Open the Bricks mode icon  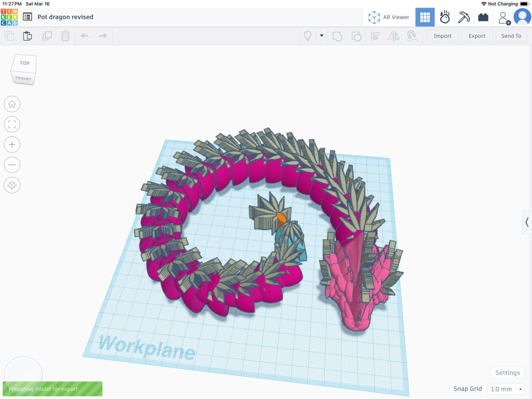pyautogui.click(x=483, y=17)
